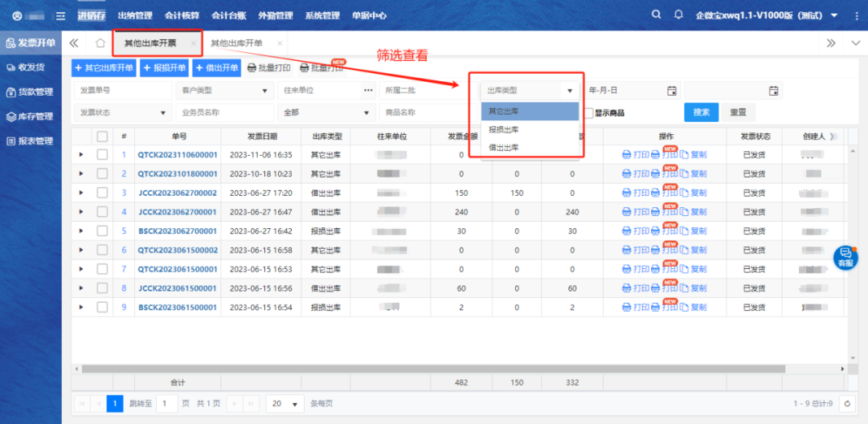Click 复制 icon for JCCK2023062700002
Viewport: 868px width, 424px height.
click(x=684, y=193)
